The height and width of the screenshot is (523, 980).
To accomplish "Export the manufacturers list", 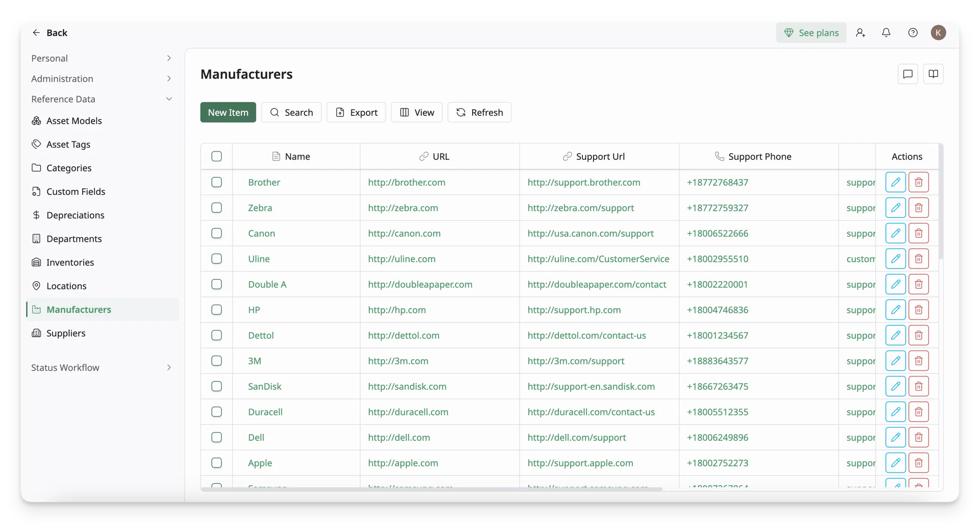I will point(356,112).
